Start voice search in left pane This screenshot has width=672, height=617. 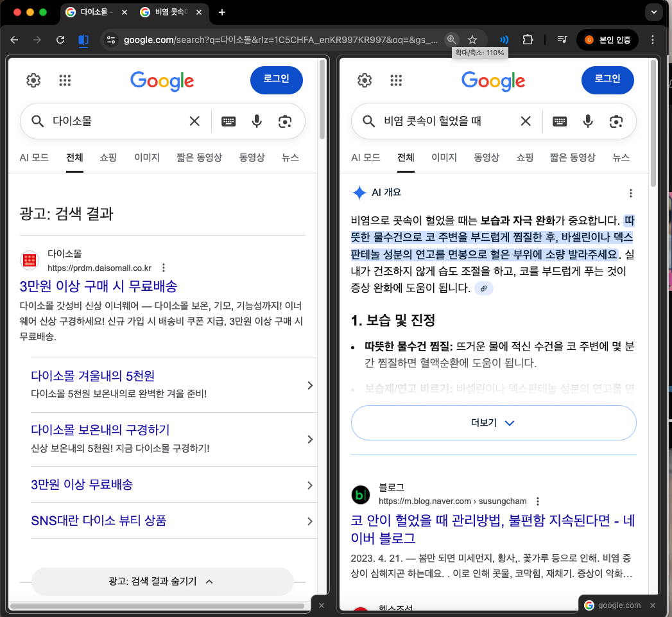pyautogui.click(x=257, y=121)
